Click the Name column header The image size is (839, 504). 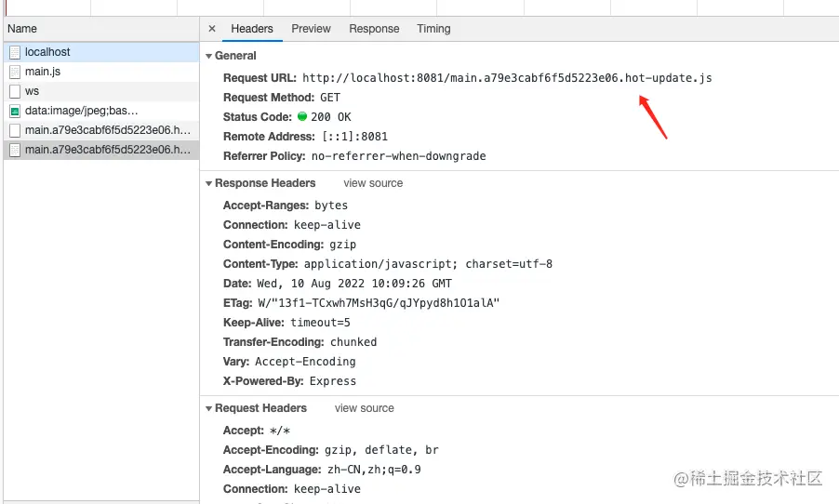[22, 29]
